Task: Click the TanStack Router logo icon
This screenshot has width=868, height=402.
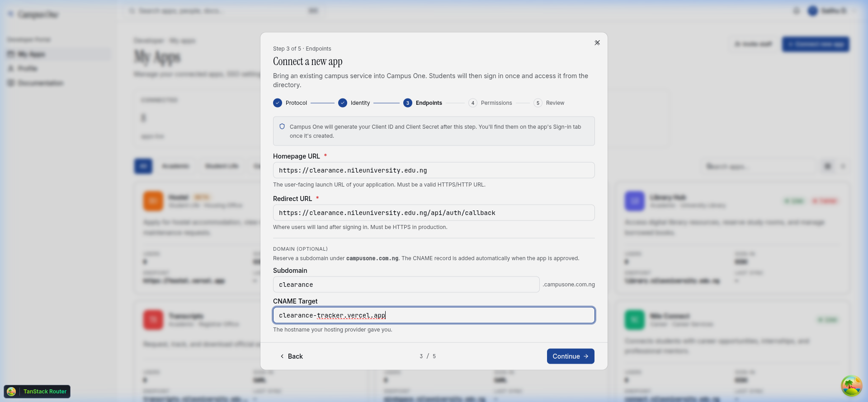Action: (x=11, y=392)
